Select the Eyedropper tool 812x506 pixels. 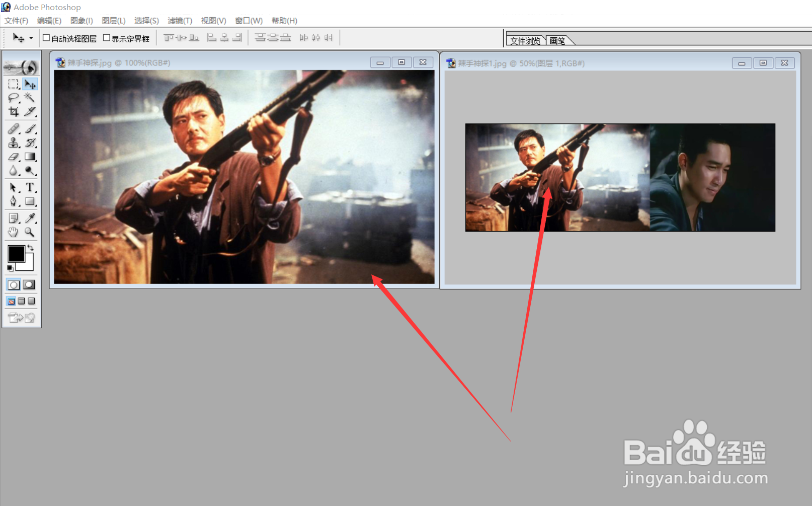click(30, 218)
